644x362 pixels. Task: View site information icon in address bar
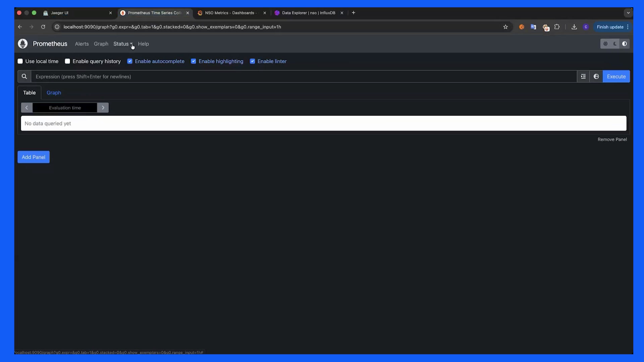pyautogui.click(x=57, y=27)
